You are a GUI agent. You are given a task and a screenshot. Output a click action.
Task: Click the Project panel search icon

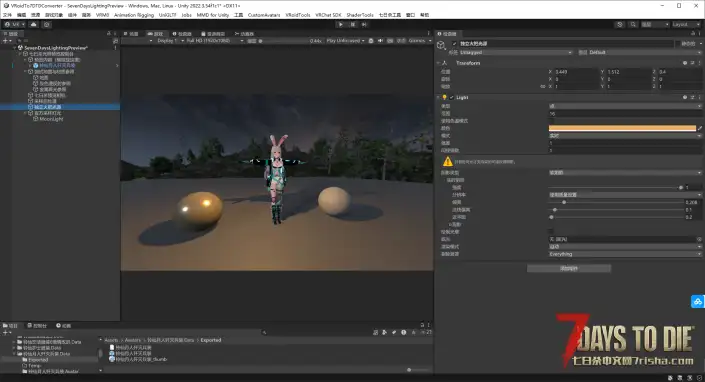(264, 333)
